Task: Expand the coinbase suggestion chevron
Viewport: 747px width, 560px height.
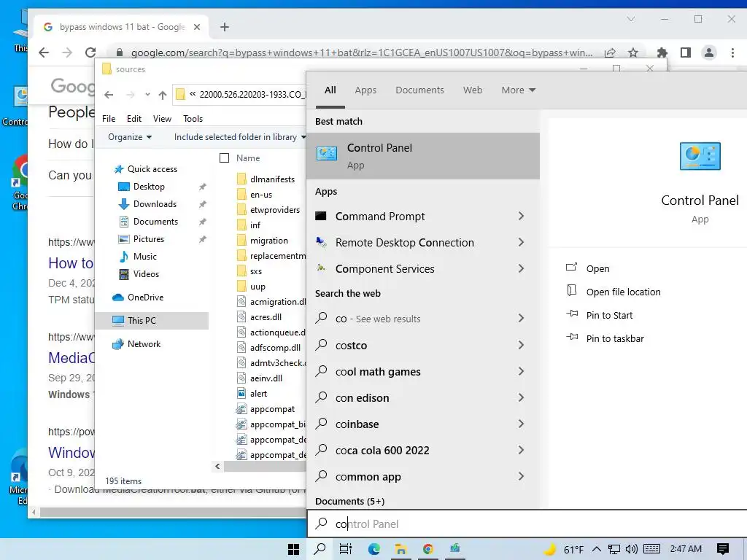Action: (x=521, y=424)
